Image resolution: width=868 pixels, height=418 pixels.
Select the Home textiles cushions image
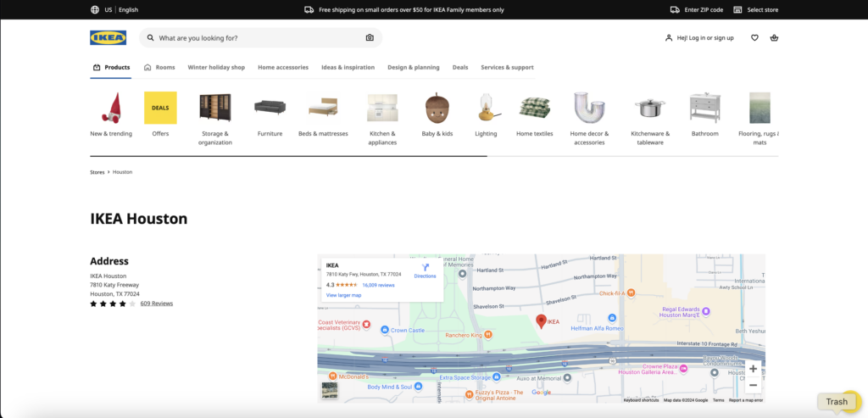click(535, 108)
